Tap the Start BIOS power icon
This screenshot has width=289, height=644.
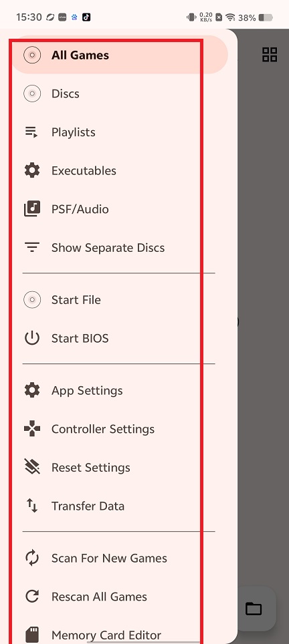click(x=32, y=339)
